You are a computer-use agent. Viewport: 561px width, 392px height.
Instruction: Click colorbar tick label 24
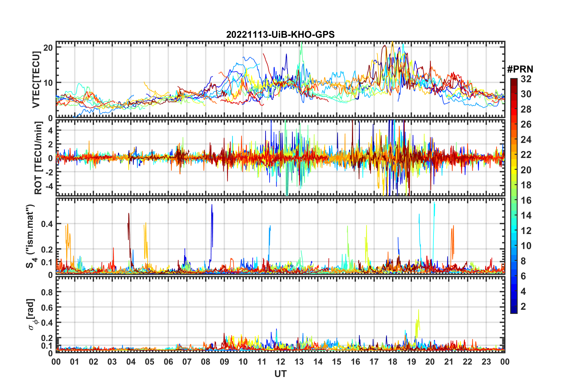(526, 140)
